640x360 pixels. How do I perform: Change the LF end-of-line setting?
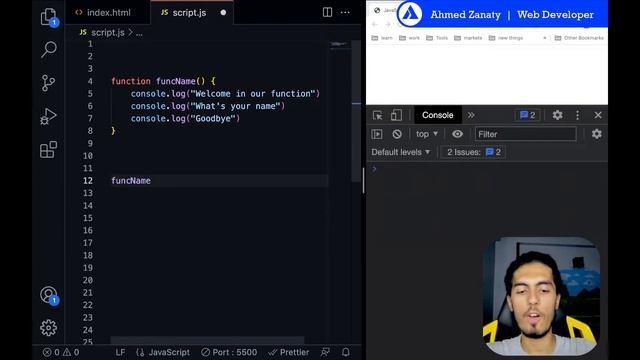[x=120, y=352]
